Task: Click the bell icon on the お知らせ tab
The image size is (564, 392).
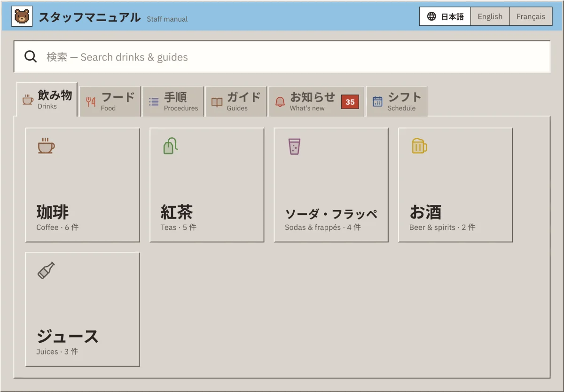Action: coord(280,102)
